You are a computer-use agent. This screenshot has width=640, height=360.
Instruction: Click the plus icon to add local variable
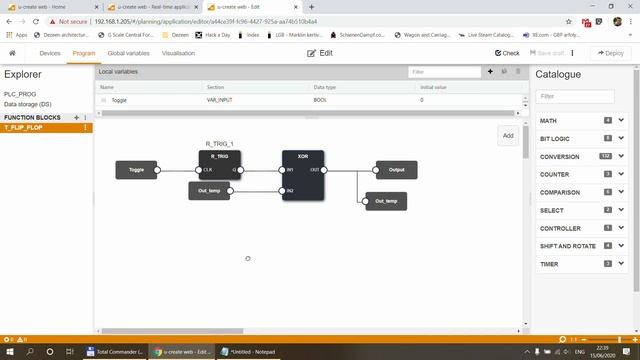pyautogui.click(x=490, y=71)
